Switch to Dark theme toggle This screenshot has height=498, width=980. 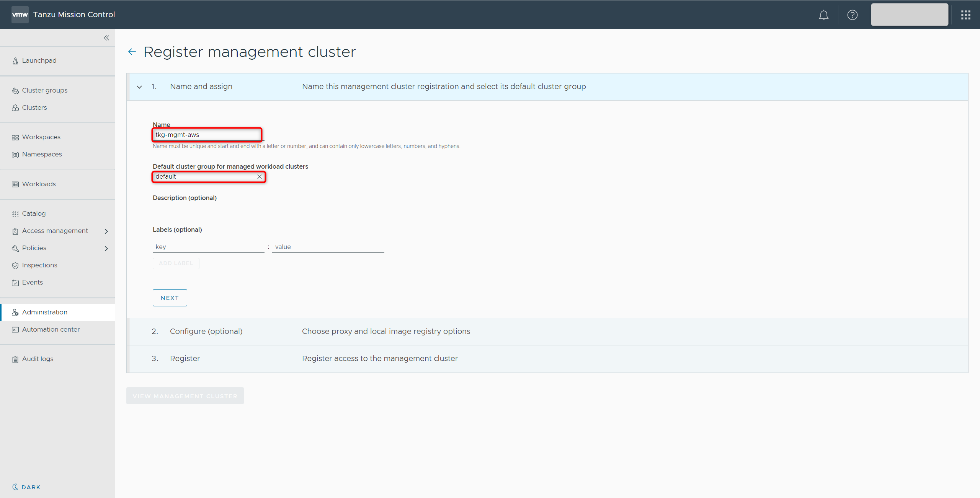tap(26, 487)
